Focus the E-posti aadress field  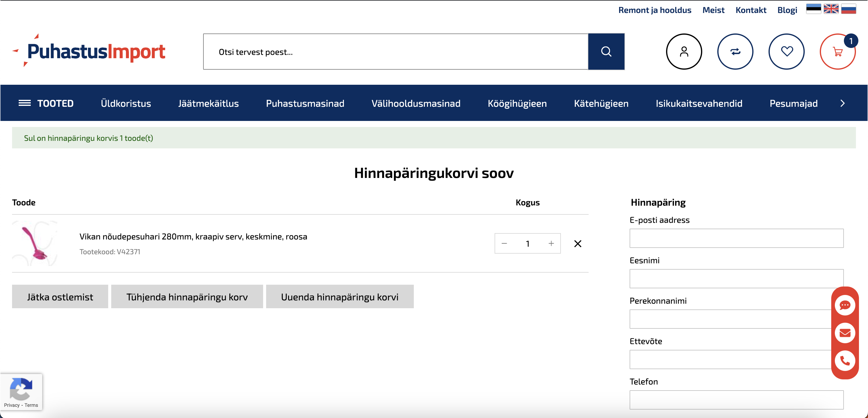[737, 238]
